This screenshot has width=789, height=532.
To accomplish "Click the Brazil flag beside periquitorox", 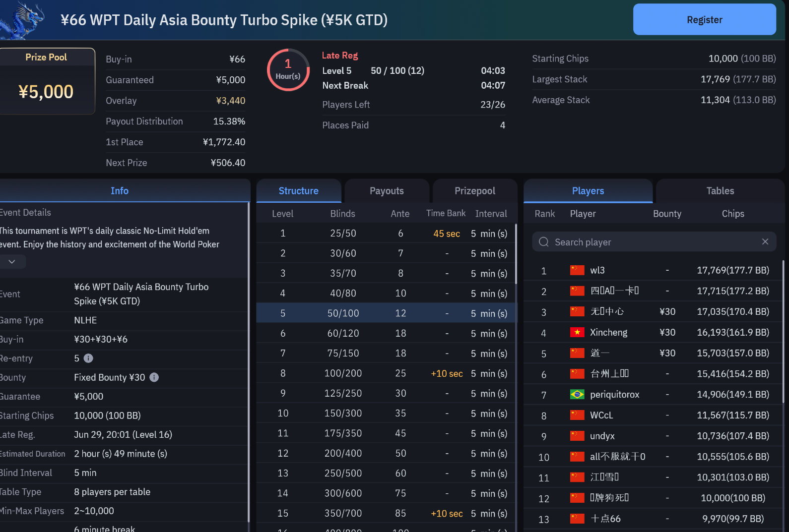I will click(577, 394).
